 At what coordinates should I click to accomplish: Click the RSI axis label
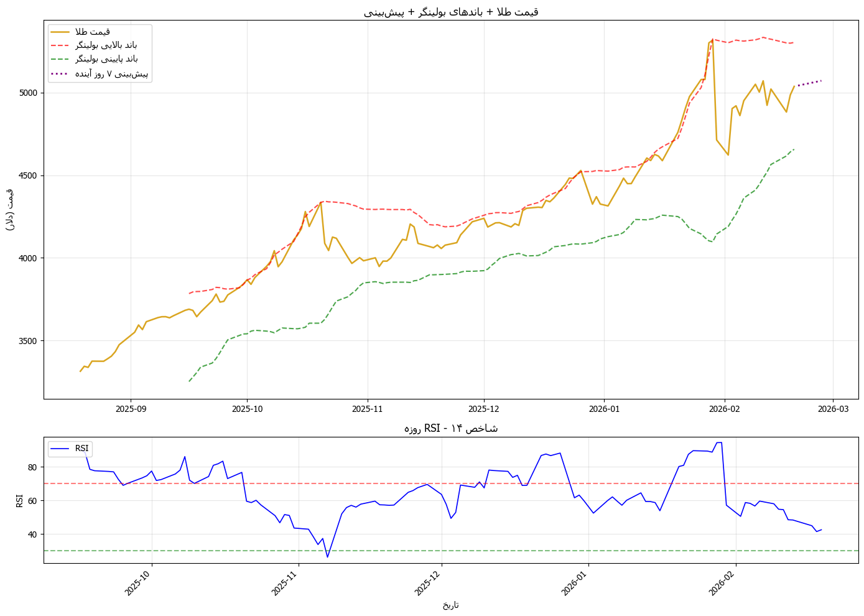[19, 500]
